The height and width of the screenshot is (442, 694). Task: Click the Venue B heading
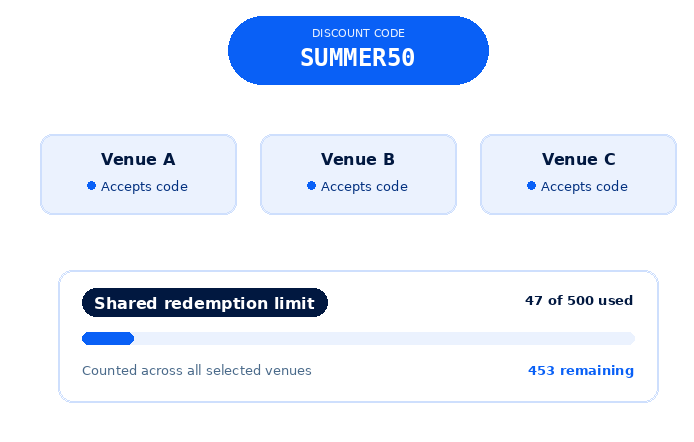click(358, 159)
